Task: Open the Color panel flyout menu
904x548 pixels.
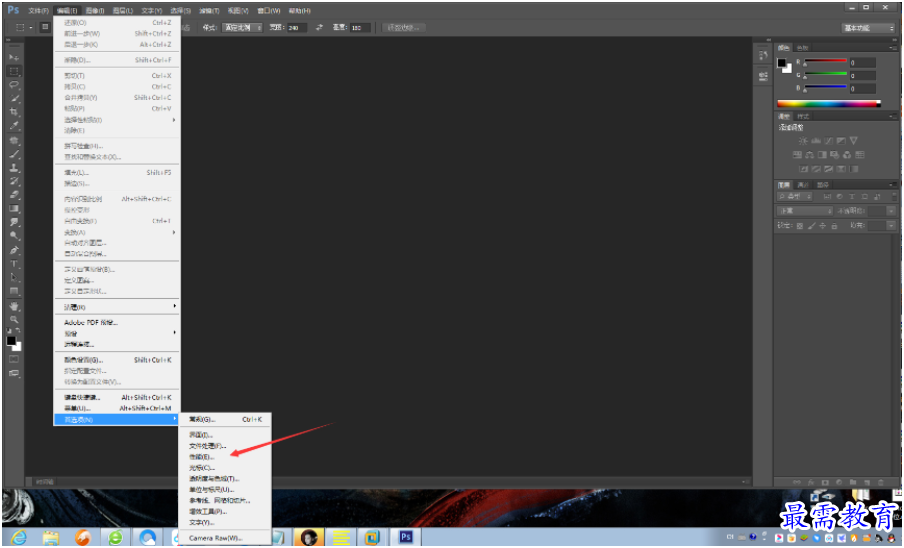Action: [892, 48]
